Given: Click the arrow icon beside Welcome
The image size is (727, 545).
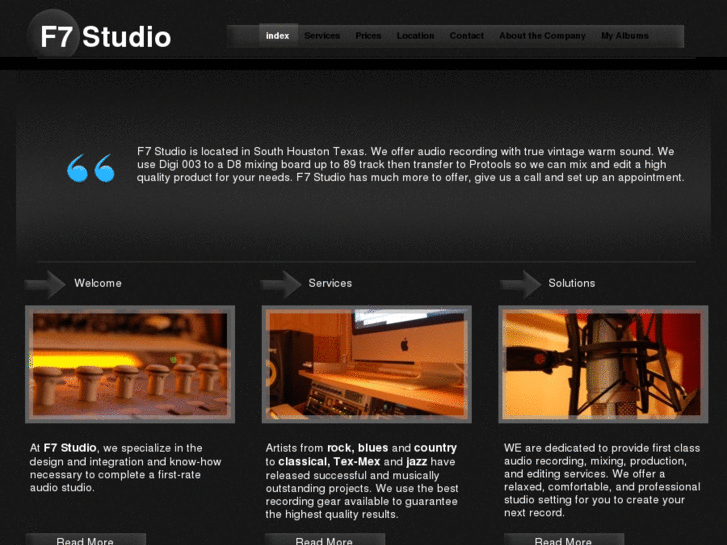Looking at the screenshot, I should point(45,284).
